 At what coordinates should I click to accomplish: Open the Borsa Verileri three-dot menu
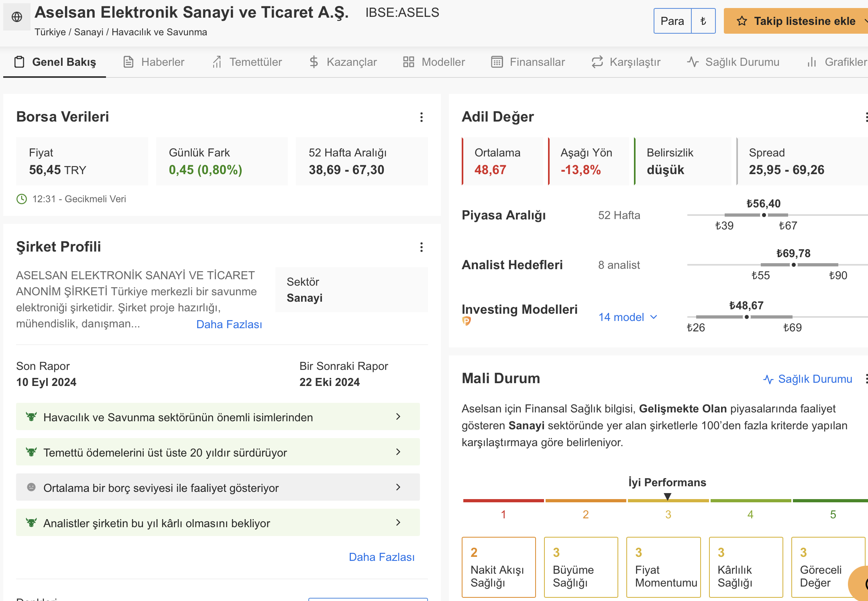point(422,117)
